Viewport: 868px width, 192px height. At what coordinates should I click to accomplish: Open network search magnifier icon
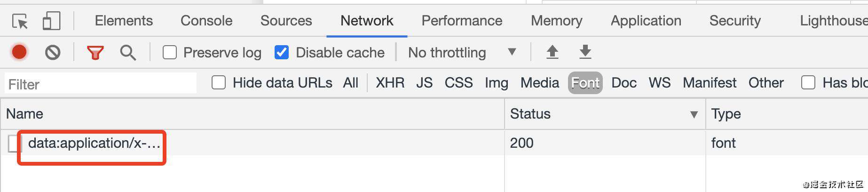(128, 53)
